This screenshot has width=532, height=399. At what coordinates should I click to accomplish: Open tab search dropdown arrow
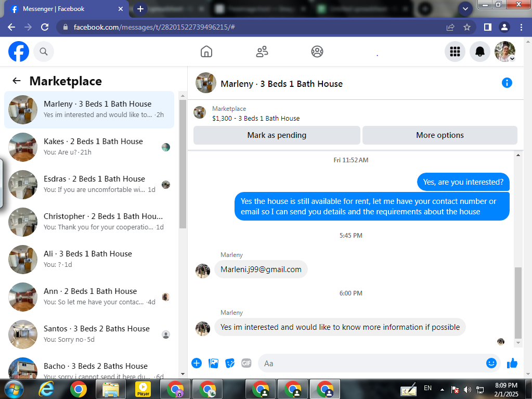coord(465,9)
